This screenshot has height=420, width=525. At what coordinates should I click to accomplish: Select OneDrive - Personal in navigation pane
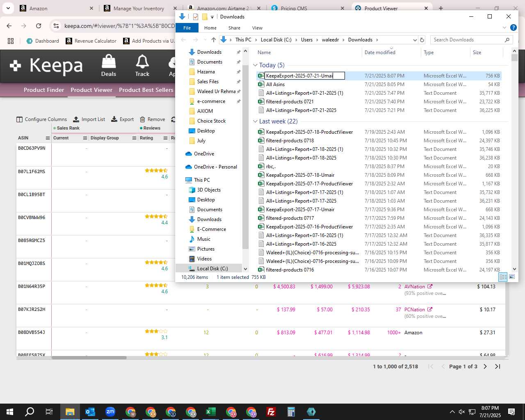click(215, 167)
